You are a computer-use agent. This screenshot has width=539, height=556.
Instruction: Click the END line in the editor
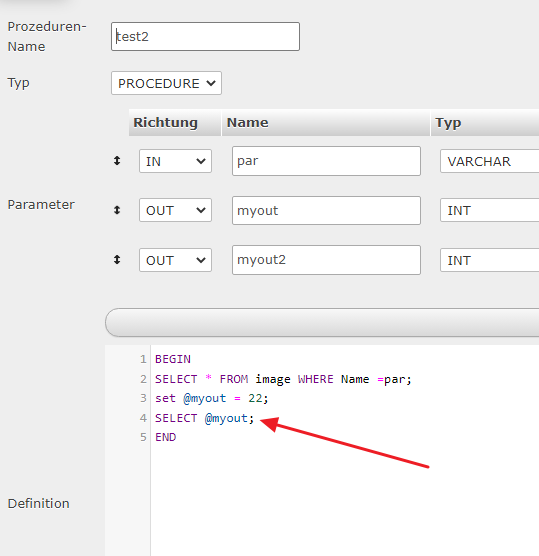point(166,437)
